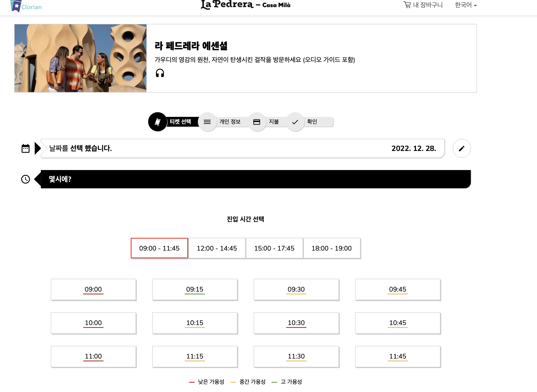Click the 진입 시간 선택 heading
Image resolution: width=537 pixels, height=392 pixels.
tap(245, 219)
